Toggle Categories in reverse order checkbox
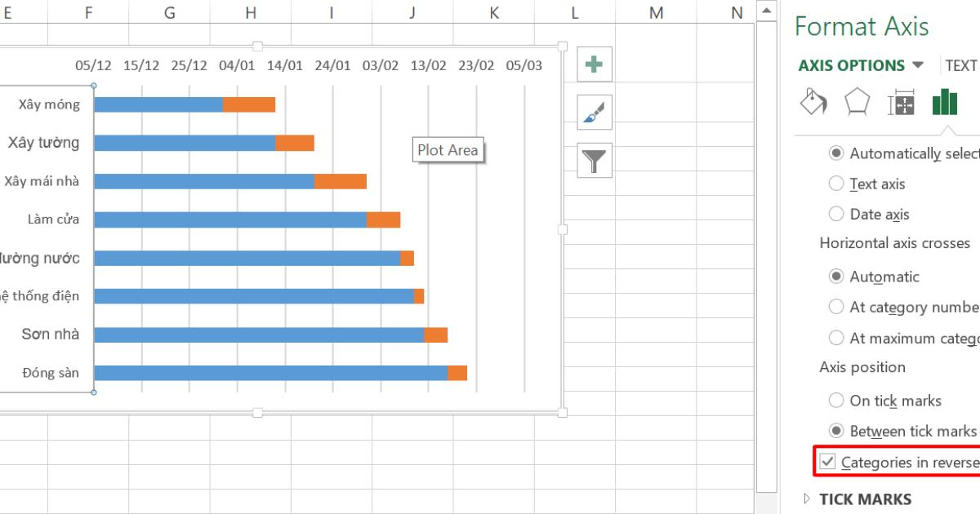The width and height of the screenshot is (980, 514). 830,462
